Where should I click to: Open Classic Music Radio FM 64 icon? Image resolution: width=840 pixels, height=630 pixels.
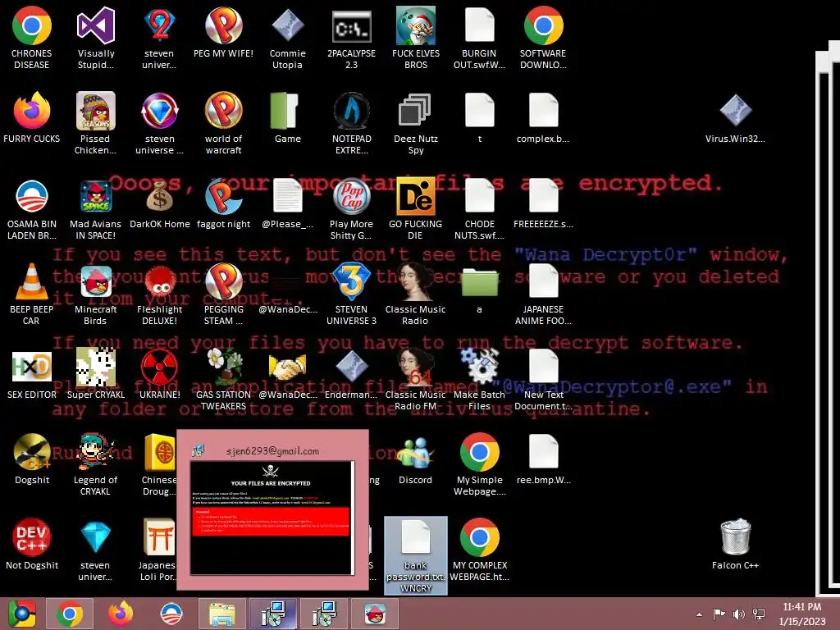tap(415, 367)
